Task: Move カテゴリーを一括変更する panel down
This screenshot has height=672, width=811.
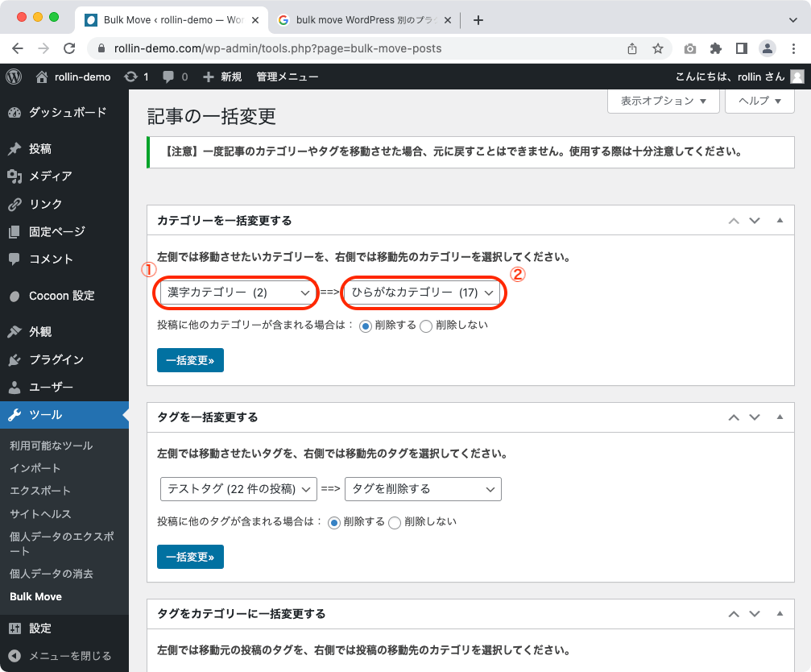Action: pos(755,221)
